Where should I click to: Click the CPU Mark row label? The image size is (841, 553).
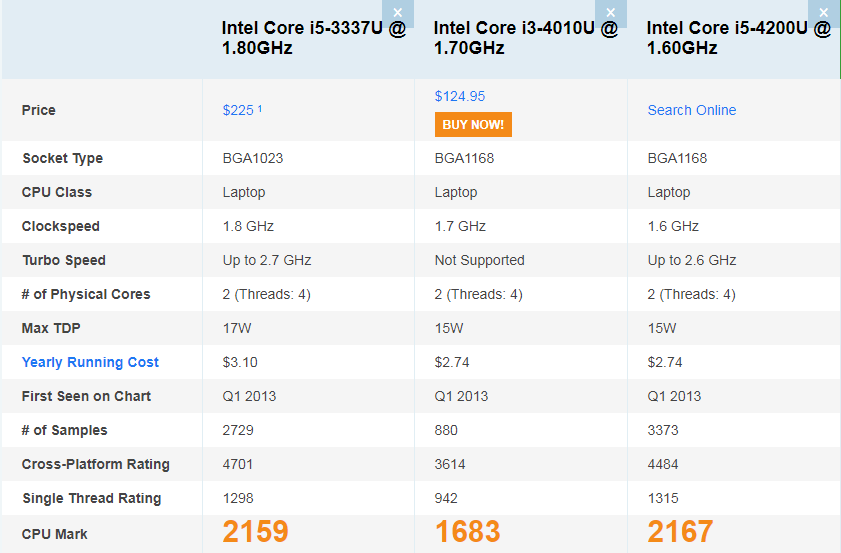pos(55,534)
